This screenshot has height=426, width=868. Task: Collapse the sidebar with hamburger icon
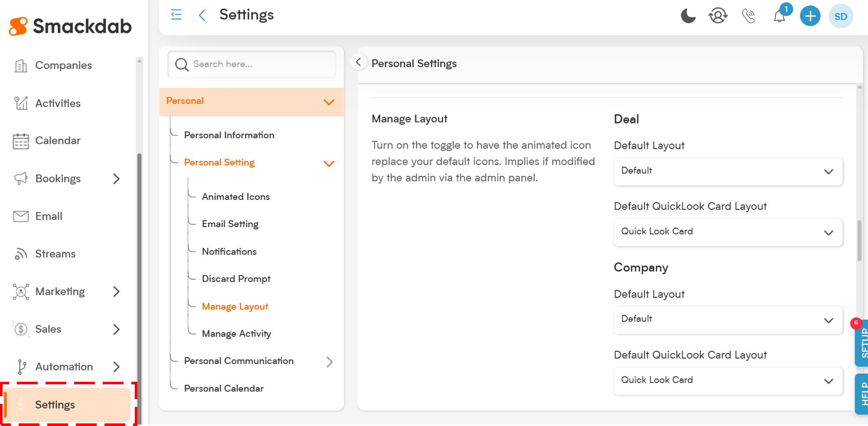pyautogui.click(x=176, y=15)
